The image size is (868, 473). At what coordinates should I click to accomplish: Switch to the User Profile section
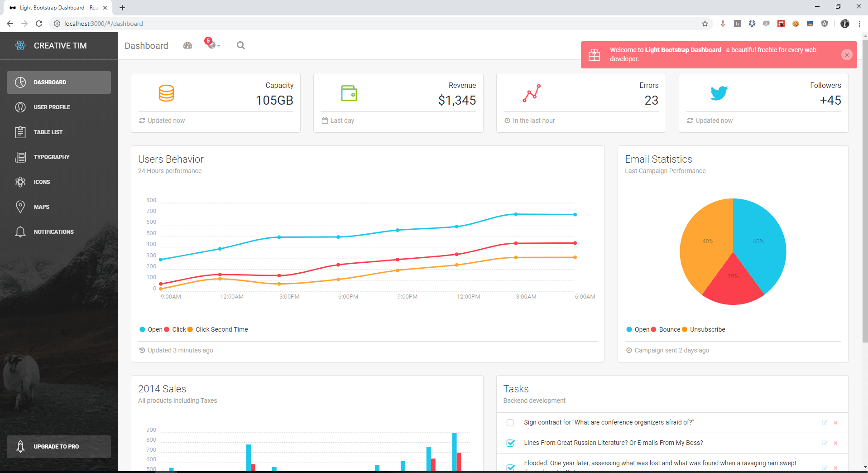click(x=51, y=107)
